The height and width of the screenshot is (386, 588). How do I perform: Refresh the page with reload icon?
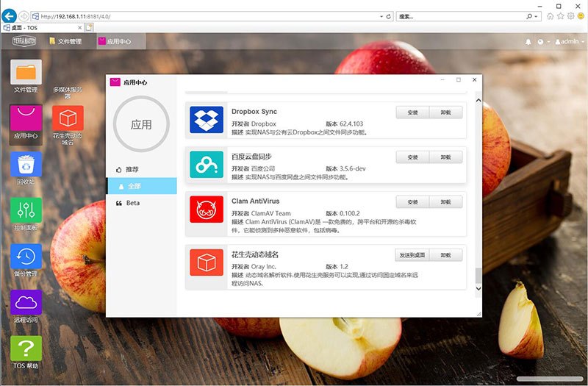[x=389, y=16]
